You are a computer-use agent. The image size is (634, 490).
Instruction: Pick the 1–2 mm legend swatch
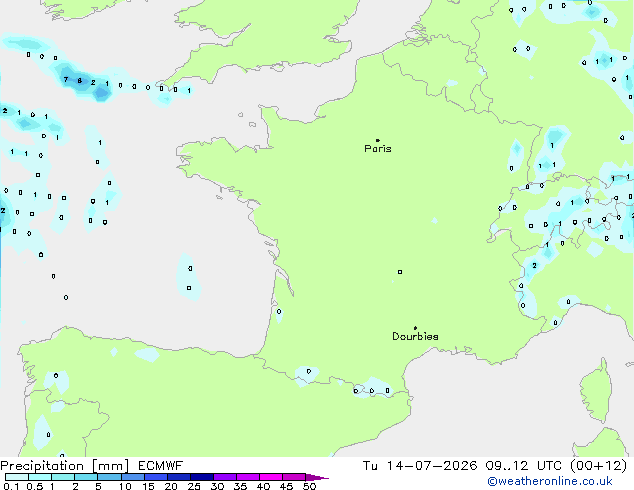coord(63,477)
